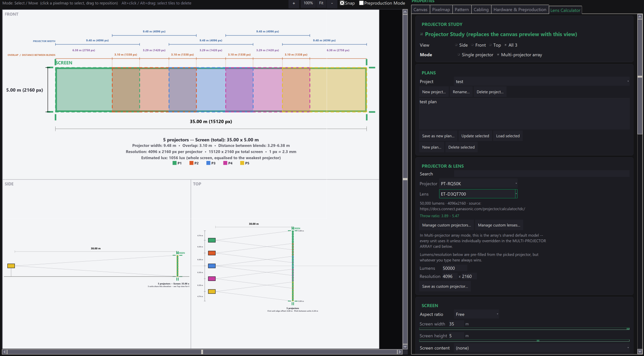The image size is (644, 356).
Task: Select the green projector in top view
Action: point(212,240)
